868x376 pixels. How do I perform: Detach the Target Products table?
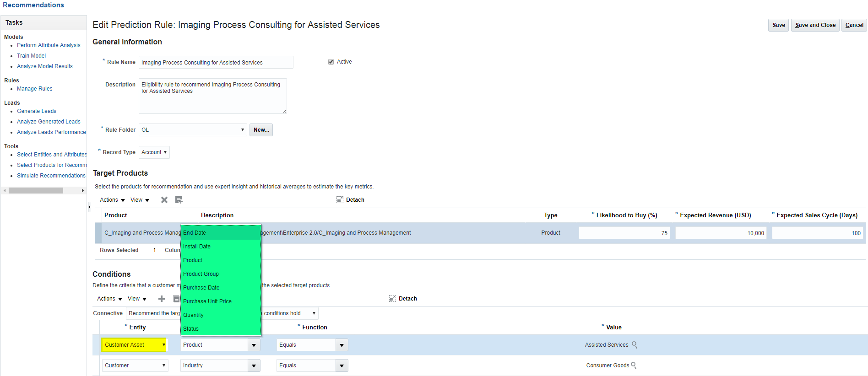[x=351, y=200]
